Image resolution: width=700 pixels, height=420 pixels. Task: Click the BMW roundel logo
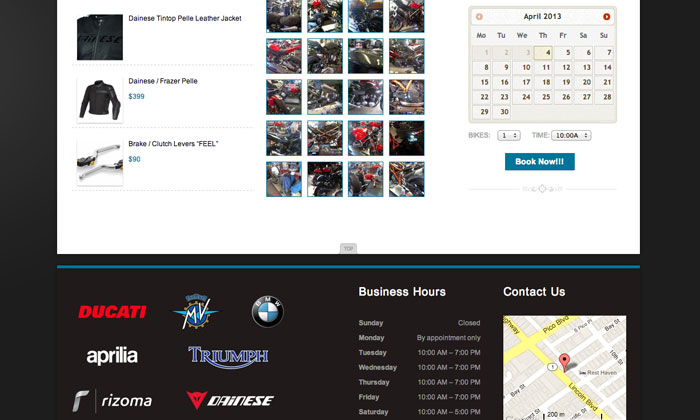267,312
